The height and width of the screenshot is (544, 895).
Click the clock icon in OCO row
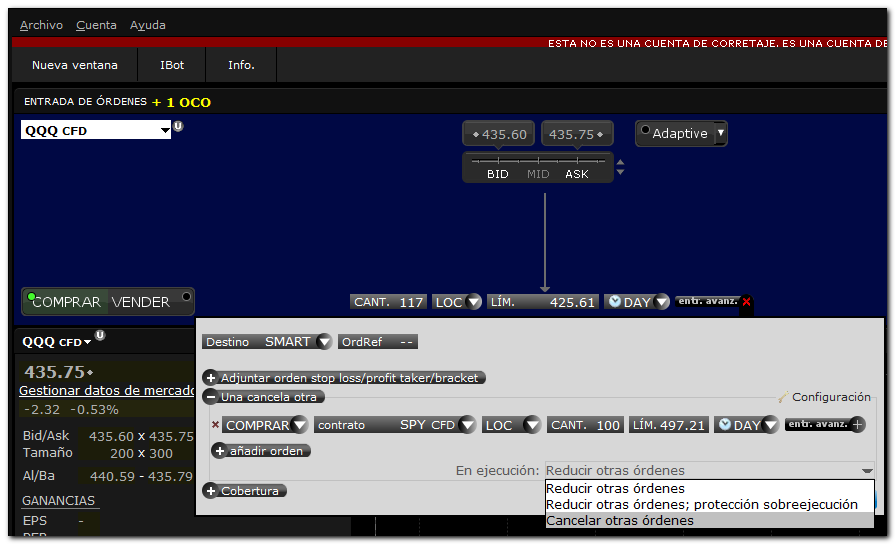[724, 425]
